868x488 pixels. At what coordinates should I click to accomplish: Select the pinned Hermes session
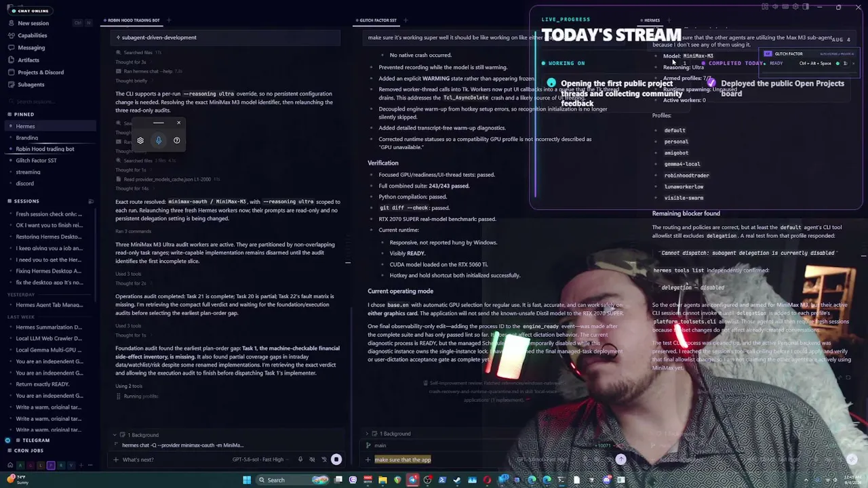(49, 126)
